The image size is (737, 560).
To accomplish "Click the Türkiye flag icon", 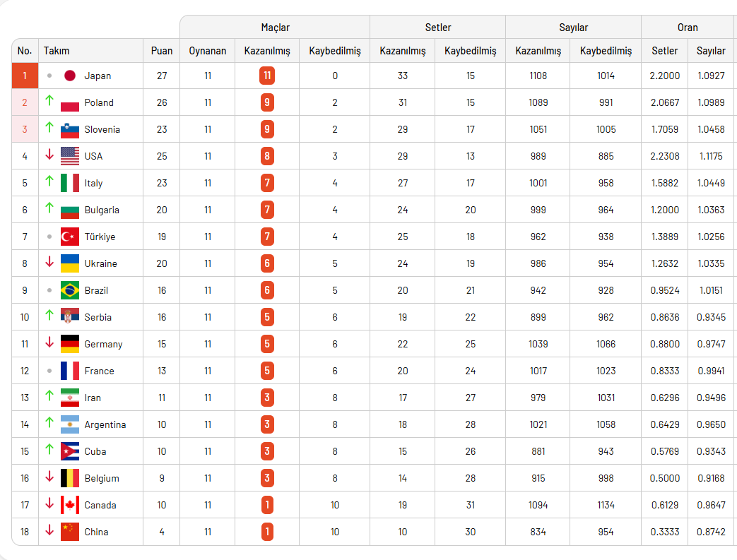I will pyautogui.click(x=70, y=237).
